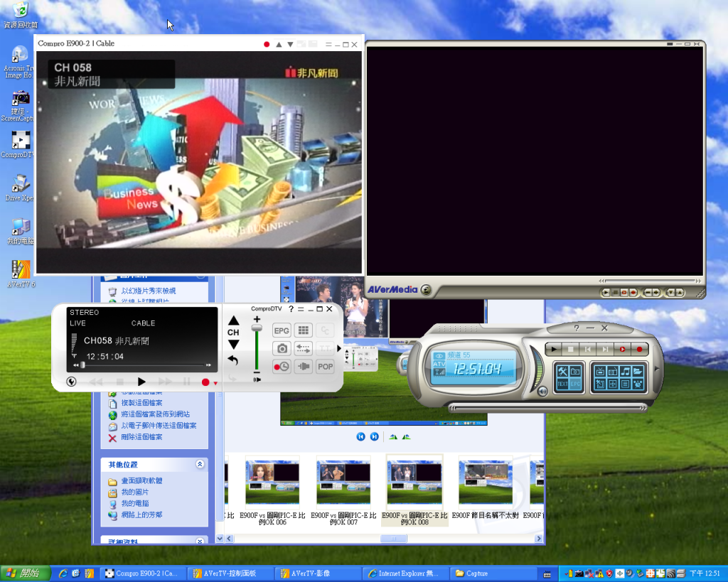Click next track button on AVerTV panel

(x=605, y=349)
